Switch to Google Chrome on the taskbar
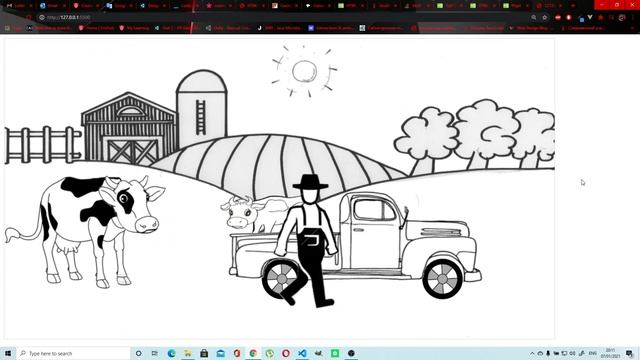This screenshot has width=640, height=360. tap(253, 353)
